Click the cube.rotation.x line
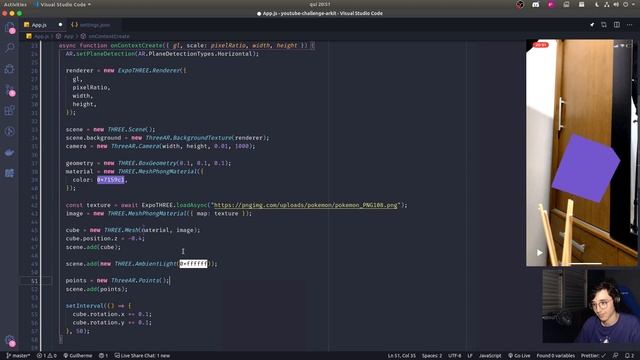 pyautogui.click(x=112, y=314)
